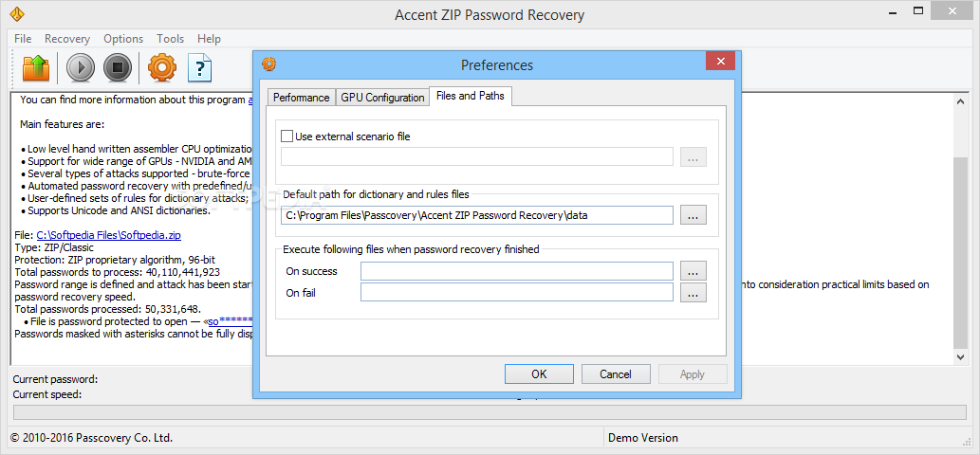This screenshot has width=980, height=455.
Task: Browse for On fail executable file
Action: (693, 292)
